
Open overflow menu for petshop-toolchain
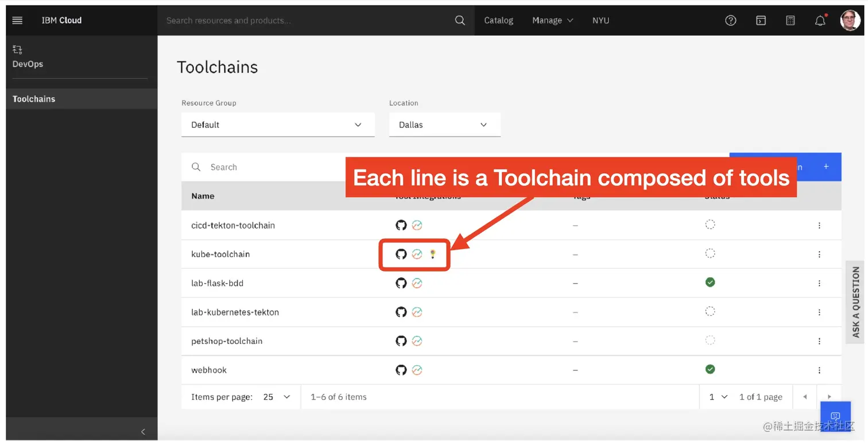819,341
